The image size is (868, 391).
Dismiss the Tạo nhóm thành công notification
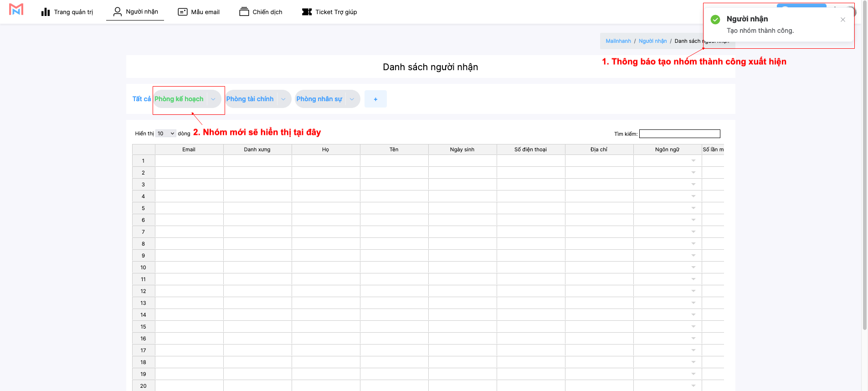(x=842, y=20)
